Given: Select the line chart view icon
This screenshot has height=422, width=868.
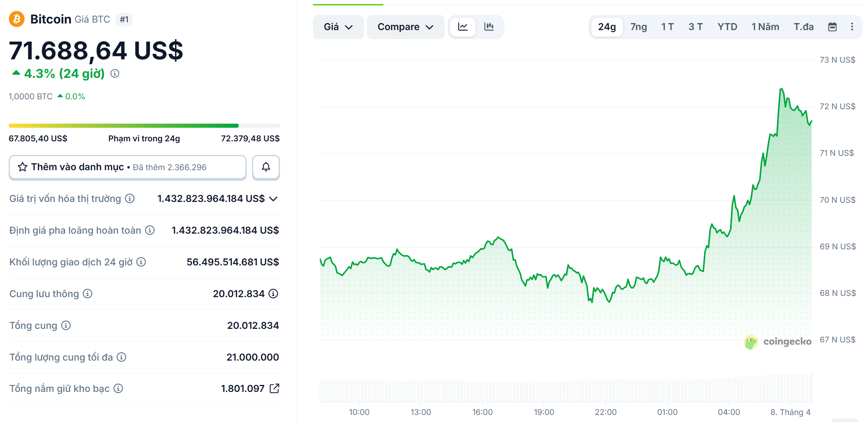Looking at the screenshot, I should (462, 26).
